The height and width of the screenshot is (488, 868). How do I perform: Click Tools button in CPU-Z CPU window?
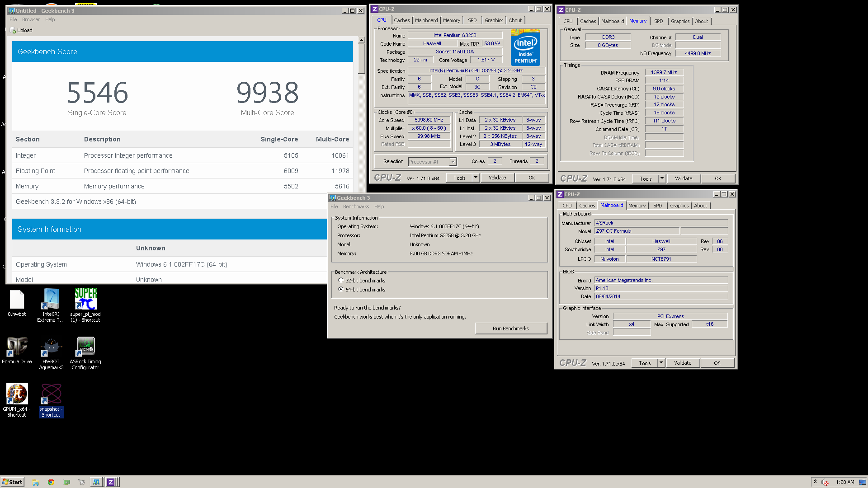pos(459,178)
